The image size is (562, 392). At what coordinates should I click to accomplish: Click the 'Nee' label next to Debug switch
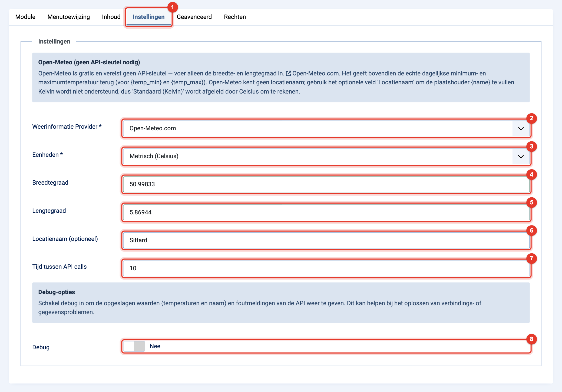155,346
